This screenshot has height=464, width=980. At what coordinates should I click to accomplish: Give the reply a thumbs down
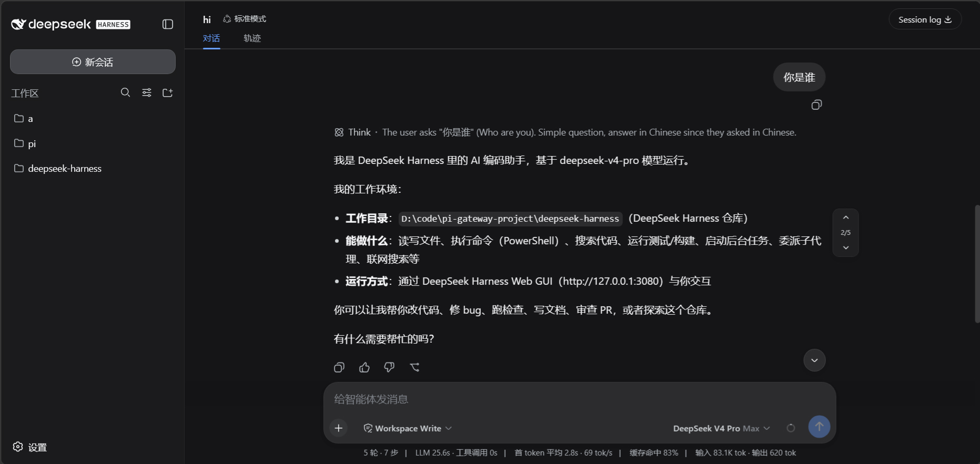click(x=389, y=367)
